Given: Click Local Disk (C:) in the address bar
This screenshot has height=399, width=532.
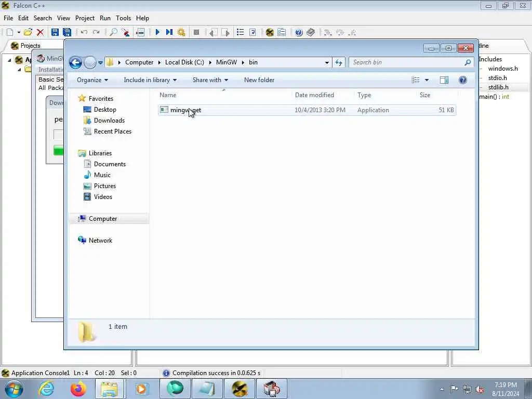Looking at the screenshot, I should [184, 62].
